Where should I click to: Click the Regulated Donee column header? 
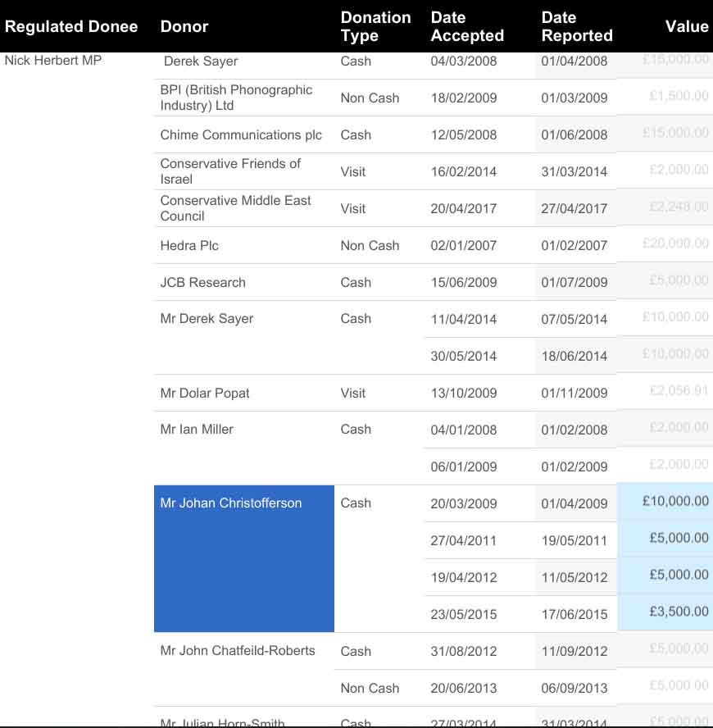coord(71,26)
